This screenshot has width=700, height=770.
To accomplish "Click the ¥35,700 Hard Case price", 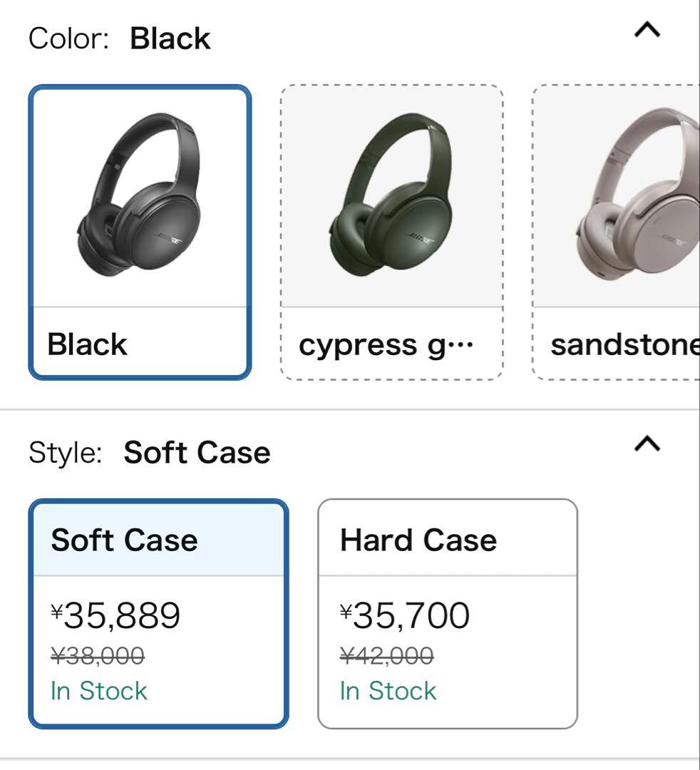I will pyautogui.click(x=403, y=613).
